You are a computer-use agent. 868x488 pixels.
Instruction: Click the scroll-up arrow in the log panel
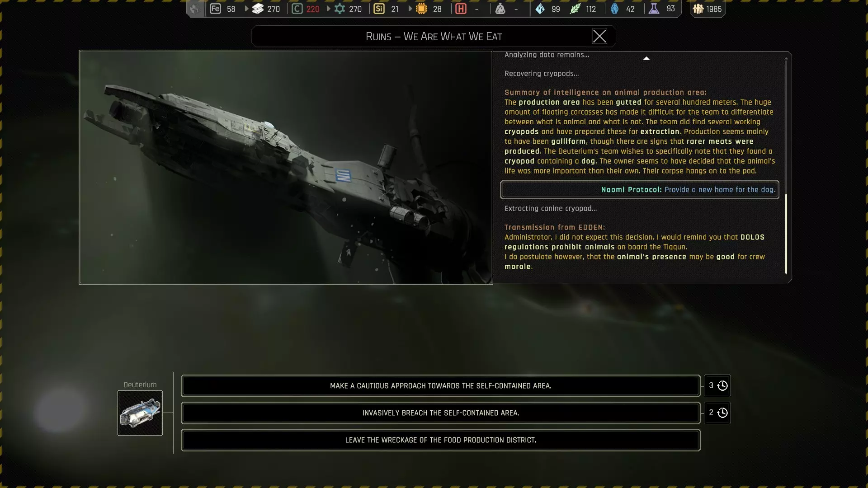646,58
